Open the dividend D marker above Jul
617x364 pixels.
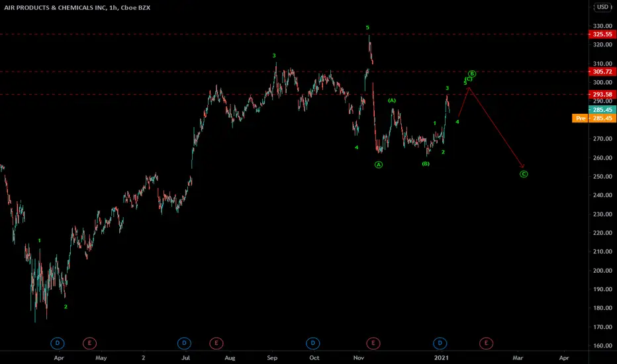(x=184, y=343)
